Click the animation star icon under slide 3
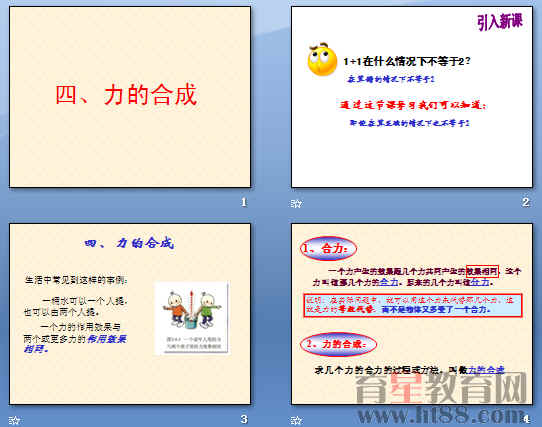This screenshot has width=542, height=427. pos(14,420)
